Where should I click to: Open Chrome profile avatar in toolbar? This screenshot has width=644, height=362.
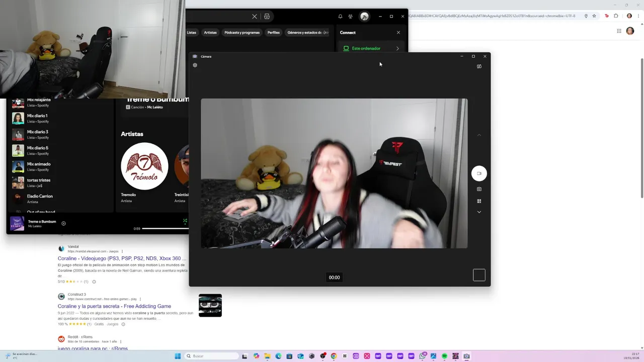[629, 16]
